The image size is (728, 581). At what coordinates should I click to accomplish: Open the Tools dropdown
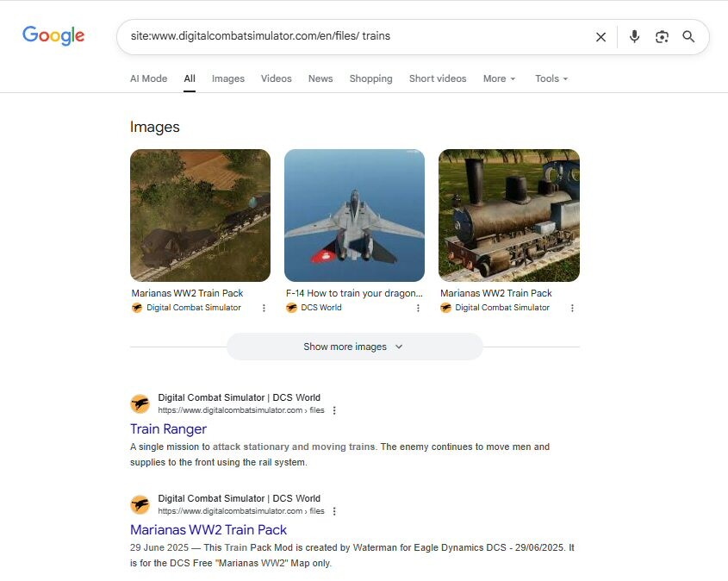pyautogui.click(x=551, y=78)
